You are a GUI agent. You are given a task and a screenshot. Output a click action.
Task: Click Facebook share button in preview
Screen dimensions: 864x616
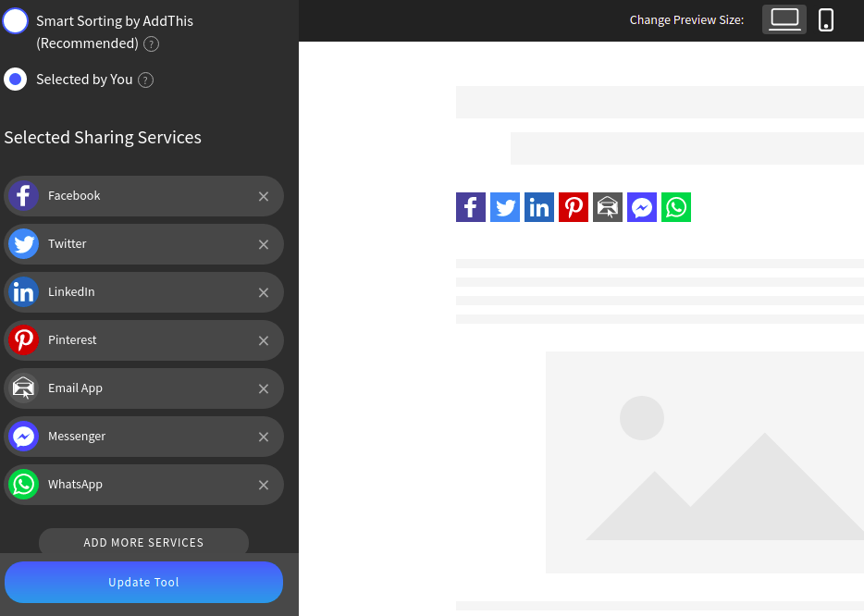pos(471,207)
